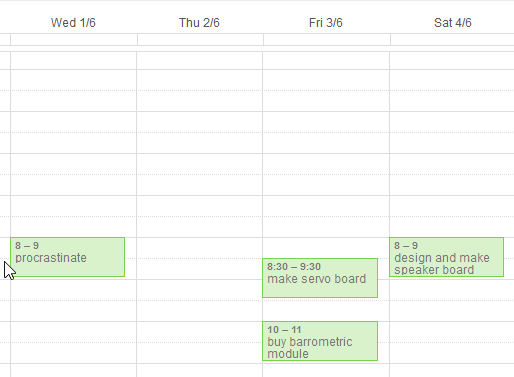The image size is (514, 377).
Task: Click the Wed 1/6 day header
Action: tap(73, 23)
